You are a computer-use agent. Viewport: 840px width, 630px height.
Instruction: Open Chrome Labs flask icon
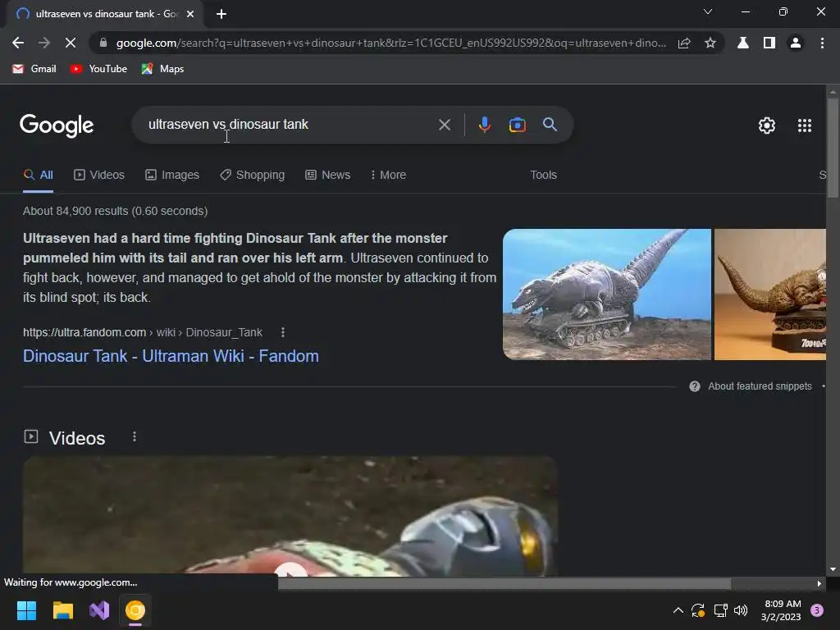point(743,43)
